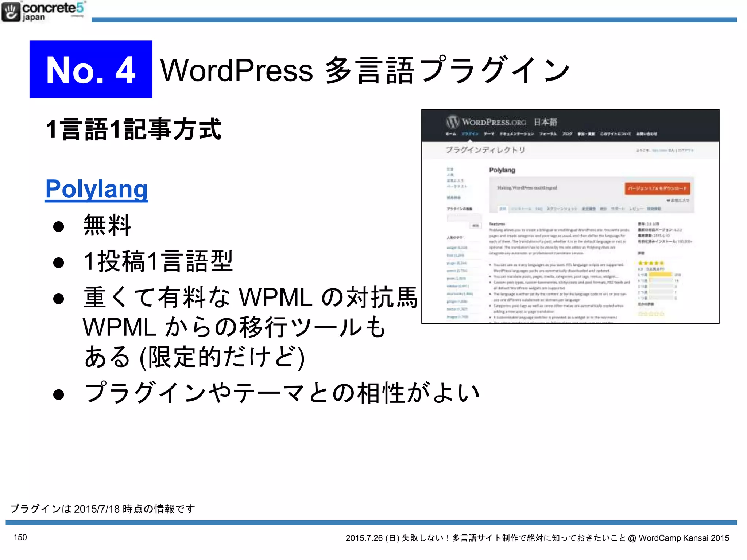Select the bullet text "無料"

pyautogui.click(x=107, y=225)
